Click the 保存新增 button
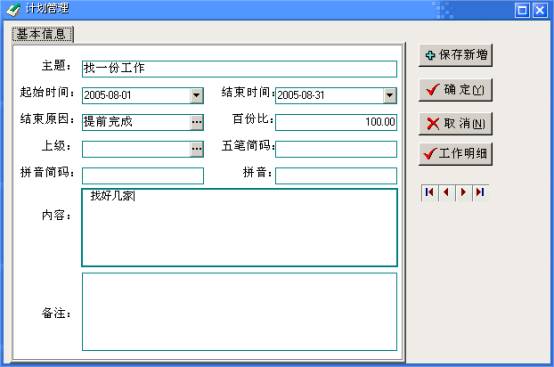Viewport: 554px width, 367px height. [x=456, y=55]
